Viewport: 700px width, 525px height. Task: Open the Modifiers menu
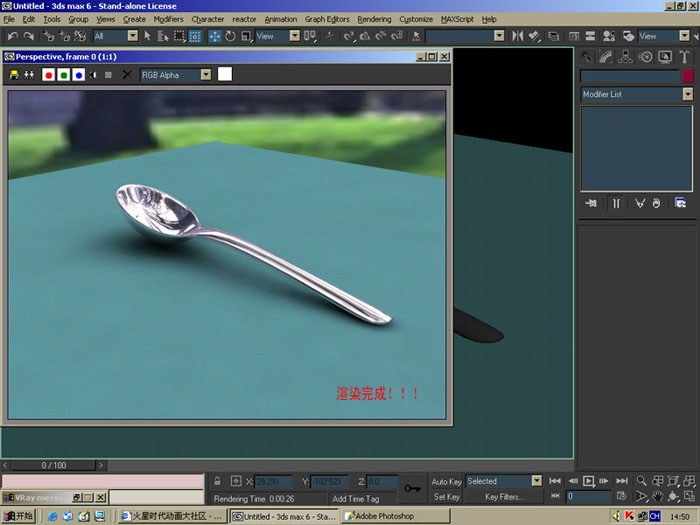tap(168, 19)
